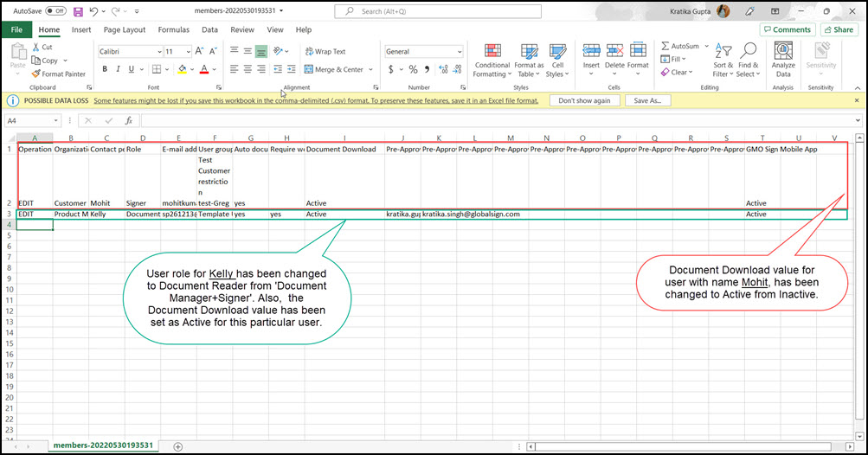Switch to the Data tab
The image size is (868, 455).
coord(209,30)
